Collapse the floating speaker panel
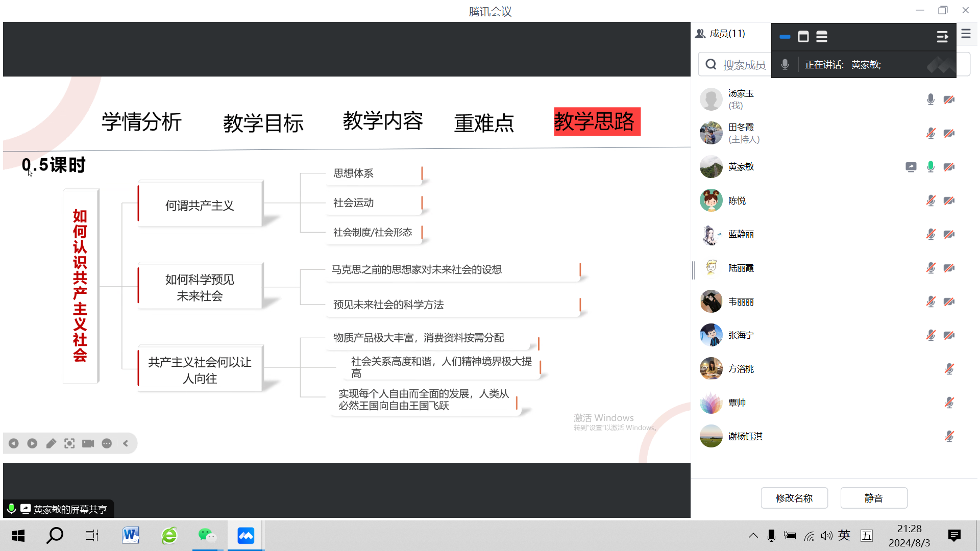980x551 pixels. (942, 37)
